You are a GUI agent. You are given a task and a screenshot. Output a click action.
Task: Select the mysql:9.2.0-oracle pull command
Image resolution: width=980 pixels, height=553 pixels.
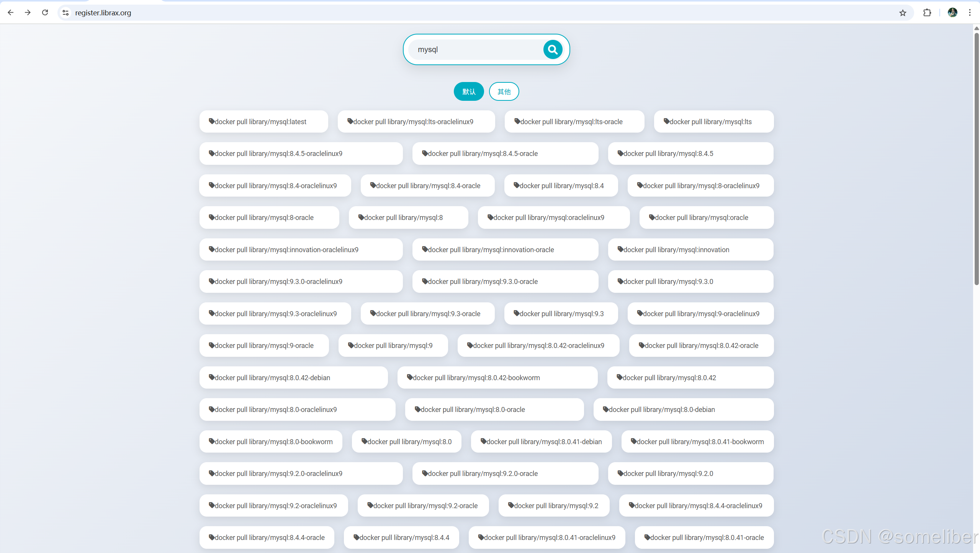click(x=505, y=474)
